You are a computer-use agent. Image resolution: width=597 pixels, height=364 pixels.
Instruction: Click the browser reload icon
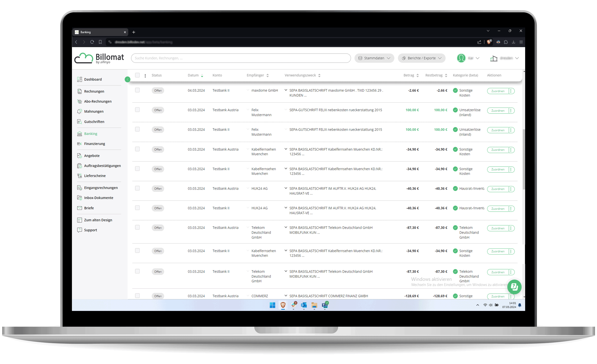[92, 42]
